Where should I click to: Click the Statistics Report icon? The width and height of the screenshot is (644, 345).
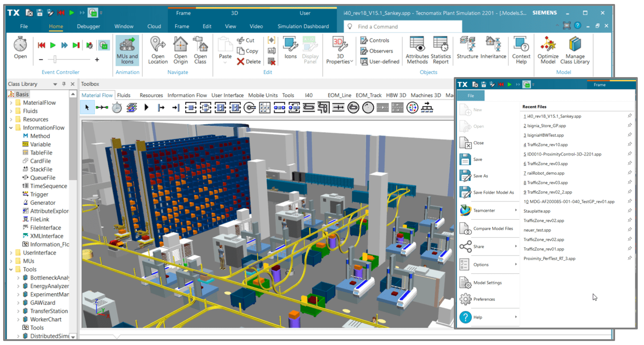[x=440, y=50]
